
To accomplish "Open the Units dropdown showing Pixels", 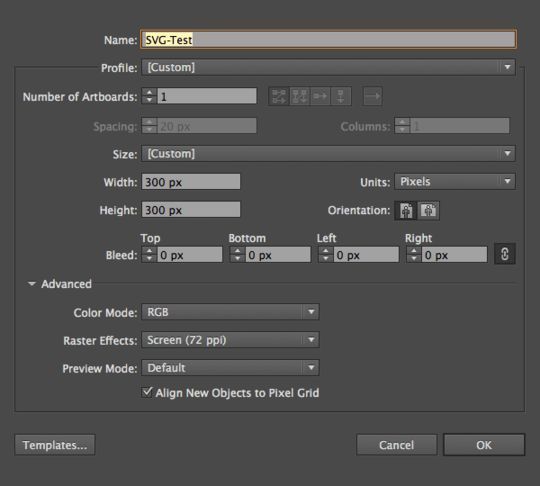I will click(x=455, y=182).
